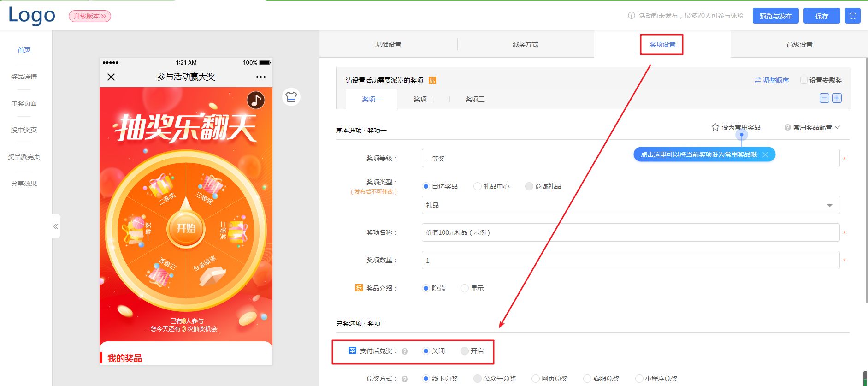This screenshot has width=868, height=386.
Task: Go to 中奖页面 in left sidebar
Action: tap(24, 103)
